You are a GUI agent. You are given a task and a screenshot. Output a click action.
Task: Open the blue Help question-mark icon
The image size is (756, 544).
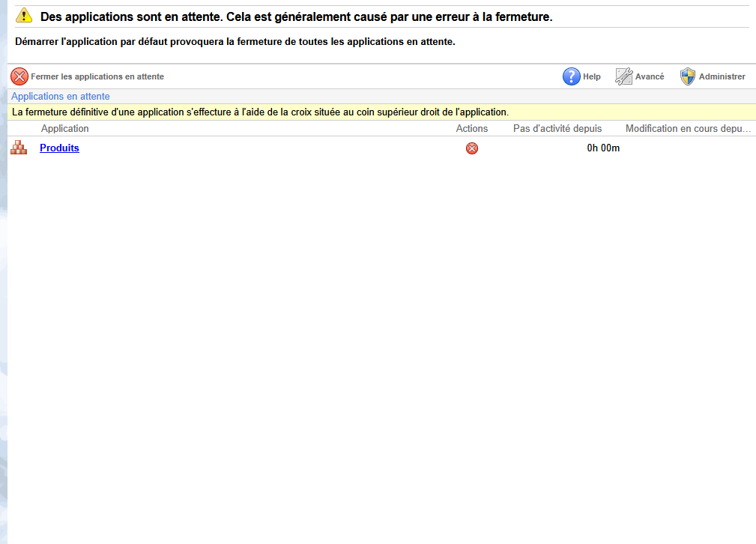[572, 76]
